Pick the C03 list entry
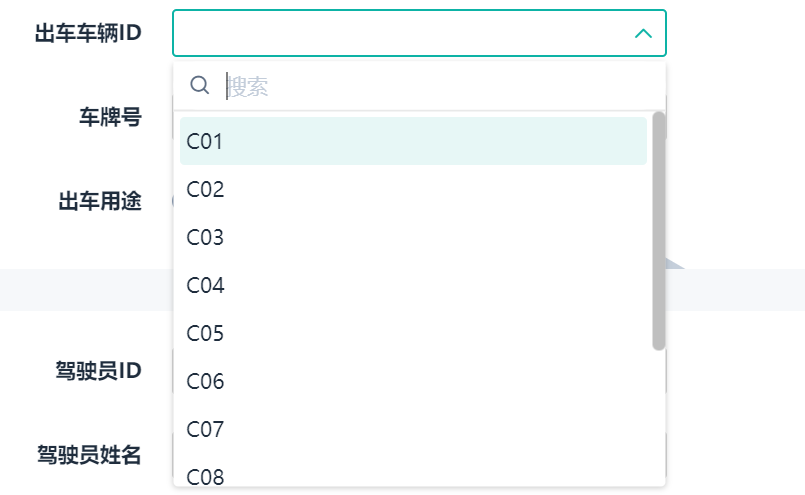Viewport: 805px width, 495px height. pos(413,237)
